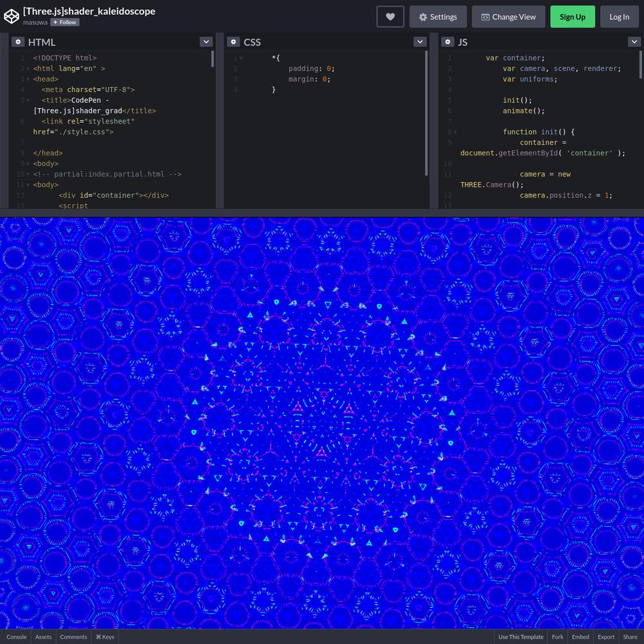Expand the HTML panel dropdown chevron
644x644 pixels.
[x=206, y=42]
